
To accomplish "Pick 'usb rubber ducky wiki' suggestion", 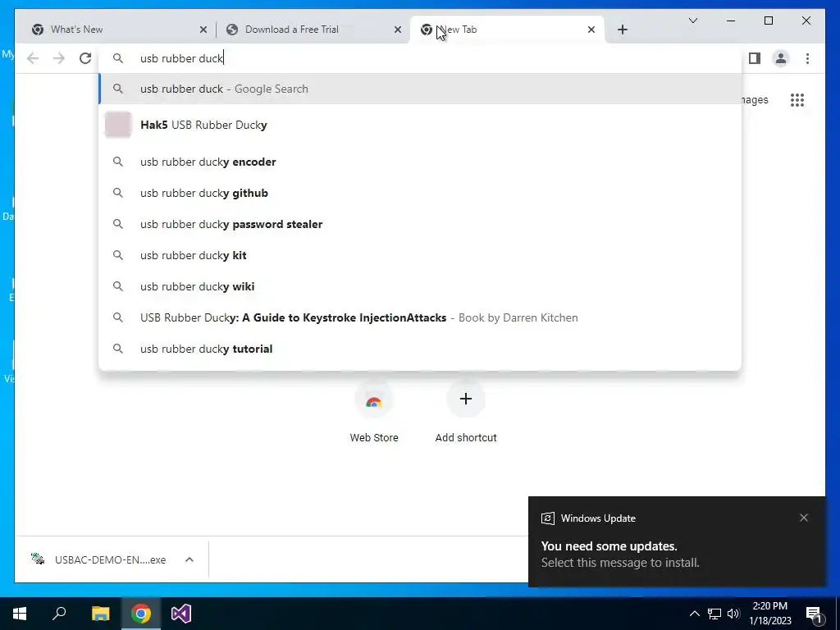I will point(420,286).
